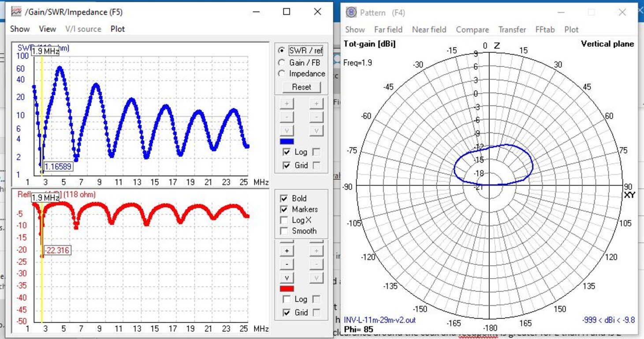The image size is (644, 339).
Task: Click the left v button above the red swatch
Action: point(287,278)
